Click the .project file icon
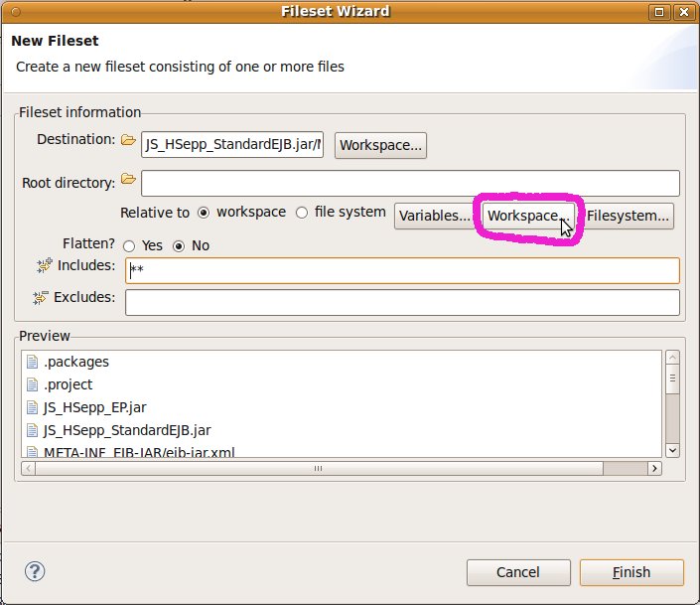The width and height of the screenshot is (700, 605). (x=32, y=384)
